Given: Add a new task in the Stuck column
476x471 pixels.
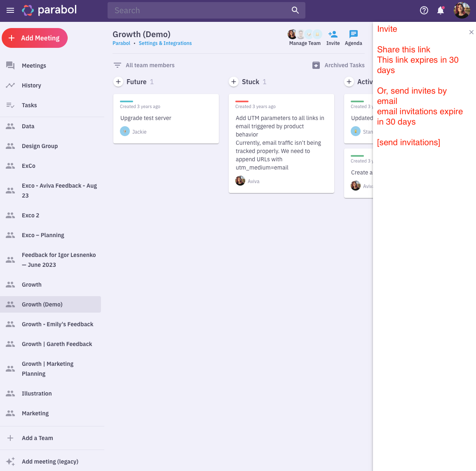Looking at the screenshot, I should pos(234,82).
